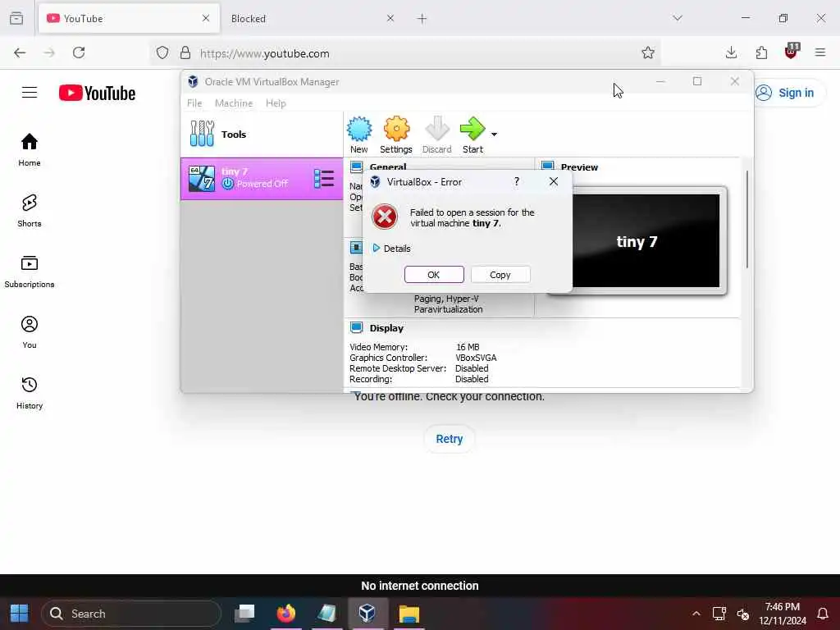Reload the current page
Screen dimensions: 840x630
tap(79, 52)
